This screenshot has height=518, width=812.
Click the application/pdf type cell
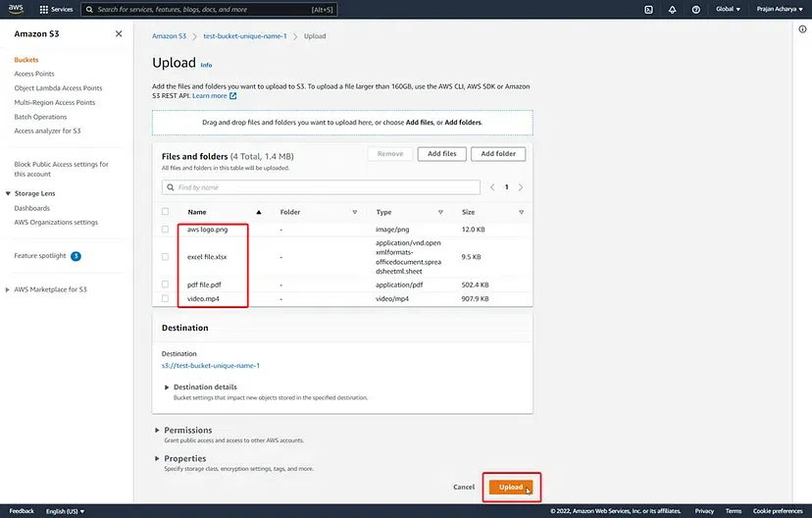point(399,285)
